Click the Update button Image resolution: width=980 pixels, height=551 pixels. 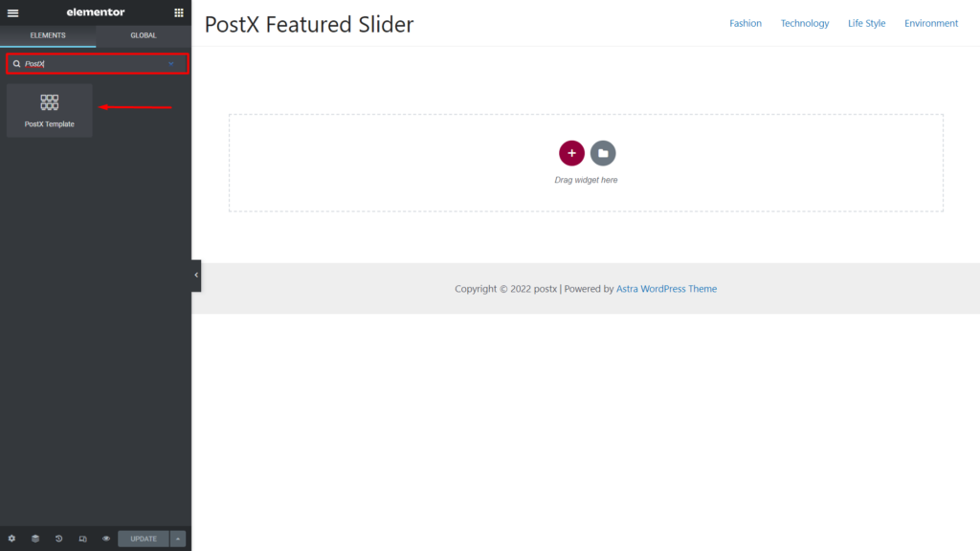[x=144, y=539]
